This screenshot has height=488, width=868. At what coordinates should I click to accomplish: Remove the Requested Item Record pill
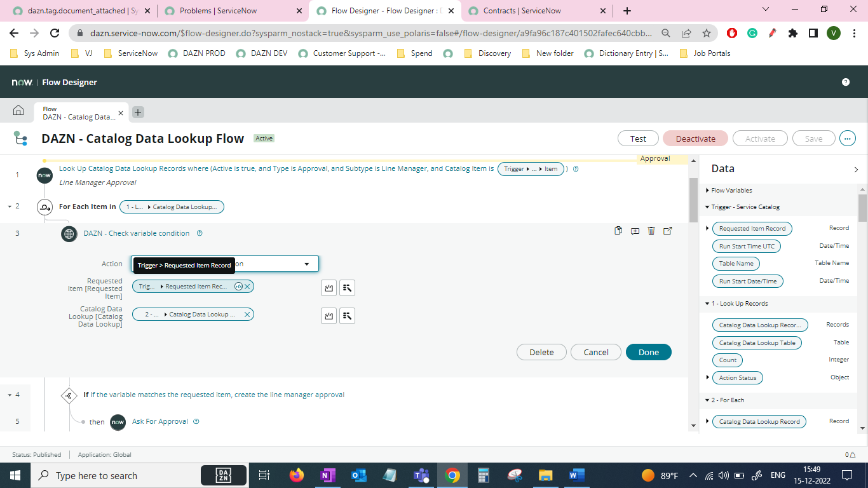(x=248, y=287)
